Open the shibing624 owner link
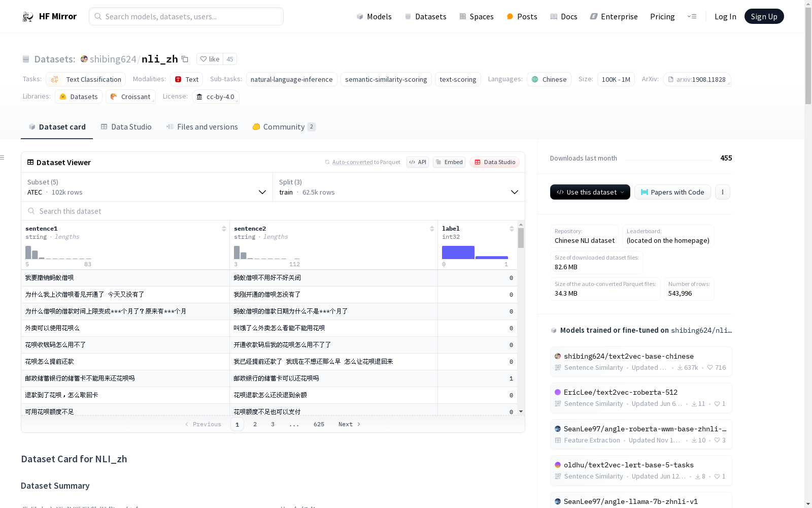This screenshot has height=508, width=812. tap(113, 59)
